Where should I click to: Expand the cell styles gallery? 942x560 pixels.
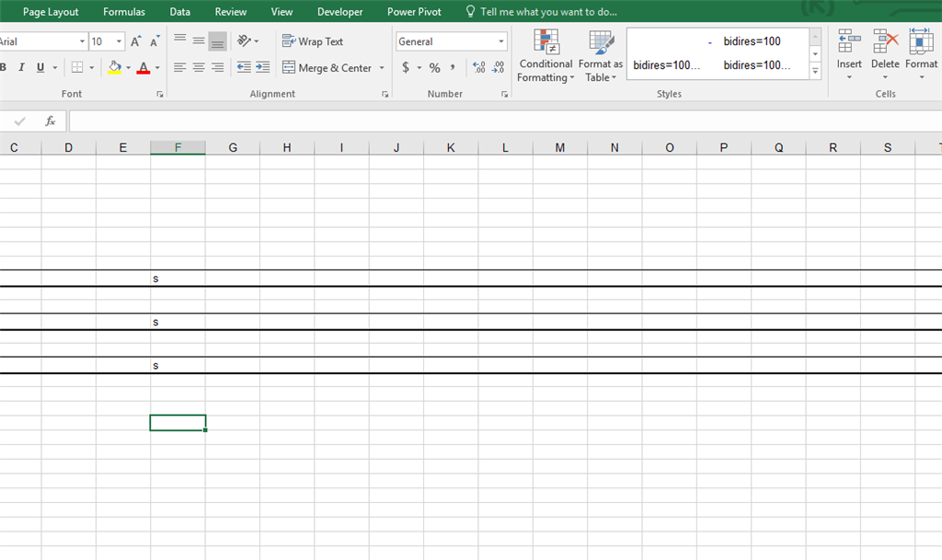click(815, 72)
